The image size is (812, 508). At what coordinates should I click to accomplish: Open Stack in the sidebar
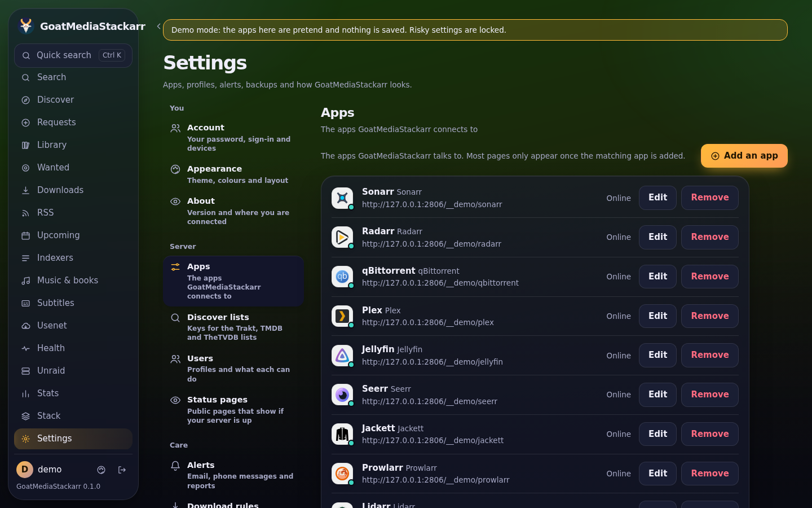click(73, 416)
